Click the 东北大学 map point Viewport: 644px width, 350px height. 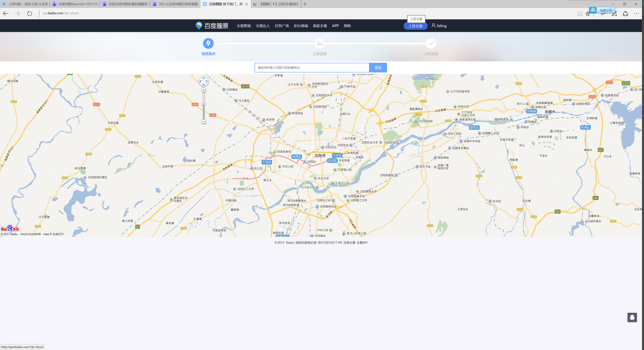pos(321,178)
